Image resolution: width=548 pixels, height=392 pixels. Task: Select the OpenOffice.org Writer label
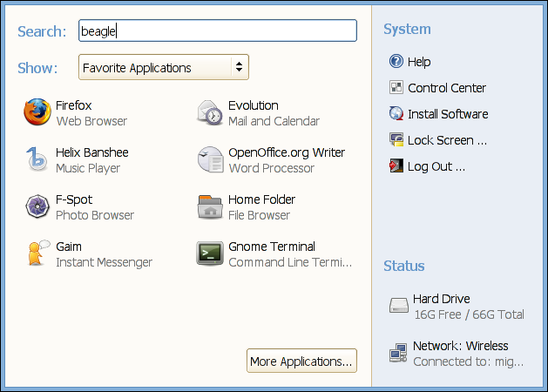(287, 152)
